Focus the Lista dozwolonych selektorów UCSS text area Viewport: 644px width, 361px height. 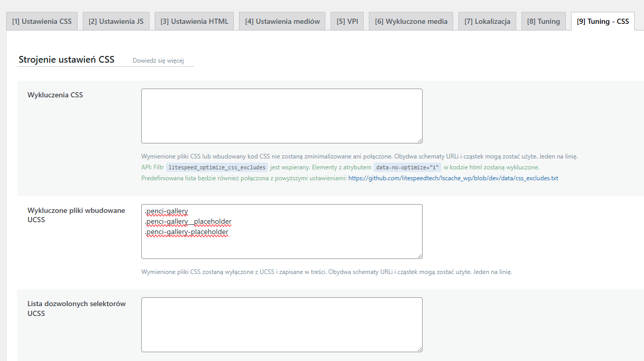click(281, 324)
